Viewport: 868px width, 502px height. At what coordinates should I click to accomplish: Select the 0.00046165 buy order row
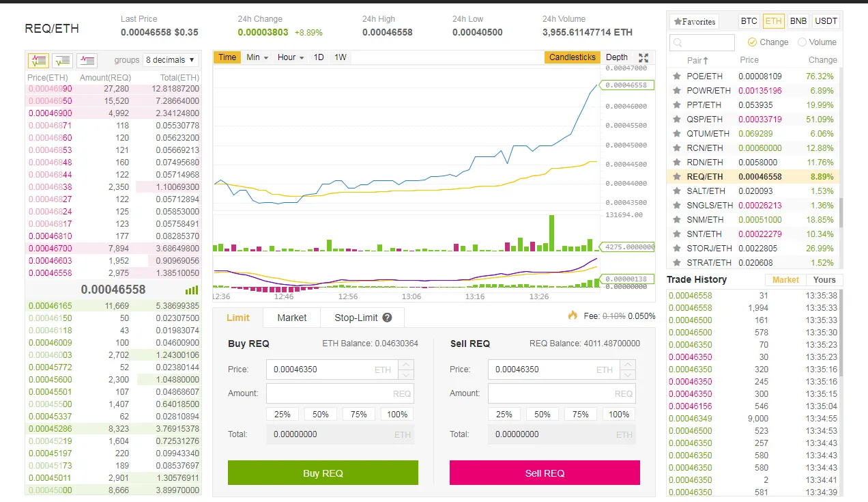click(113, 305)
